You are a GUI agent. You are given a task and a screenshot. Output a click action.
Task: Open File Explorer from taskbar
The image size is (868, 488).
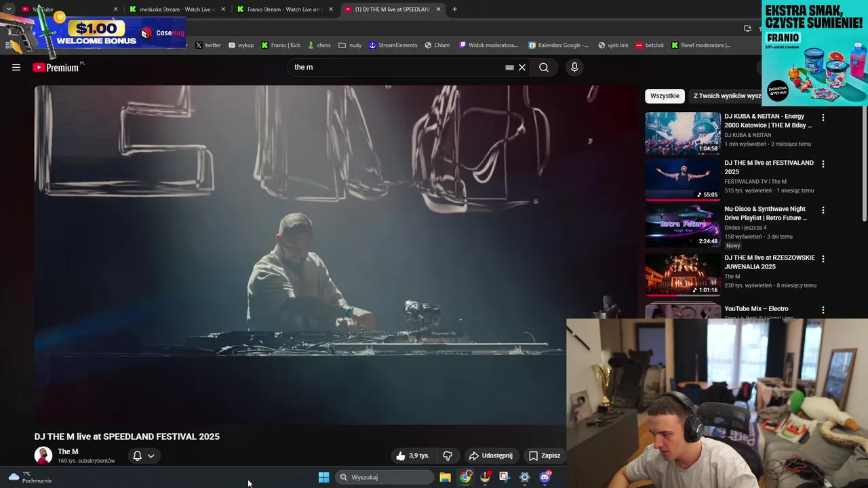(x=445, y=477)
